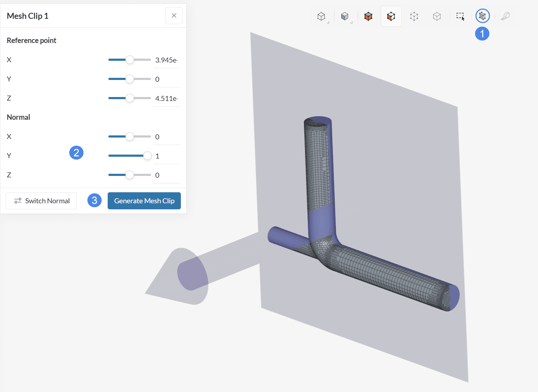Viewport: 538px width, 392px height.
Task: Open the view orientation cube menu
Action: 322,16
